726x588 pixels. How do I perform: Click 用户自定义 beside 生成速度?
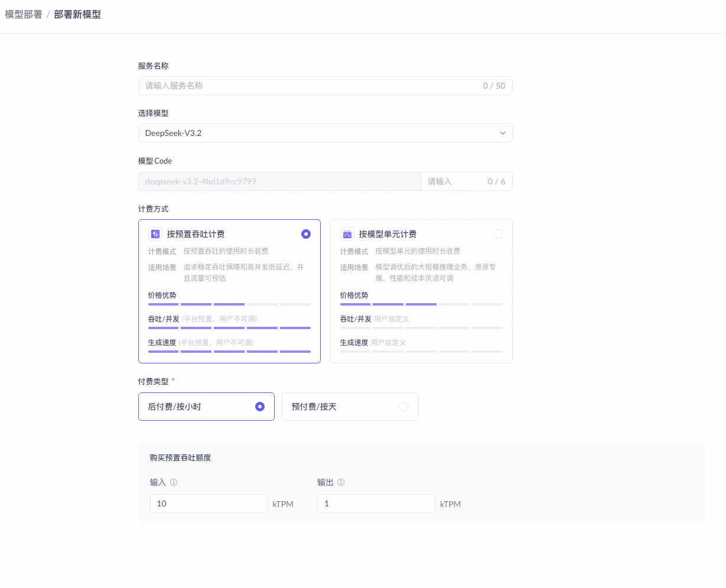388,342
